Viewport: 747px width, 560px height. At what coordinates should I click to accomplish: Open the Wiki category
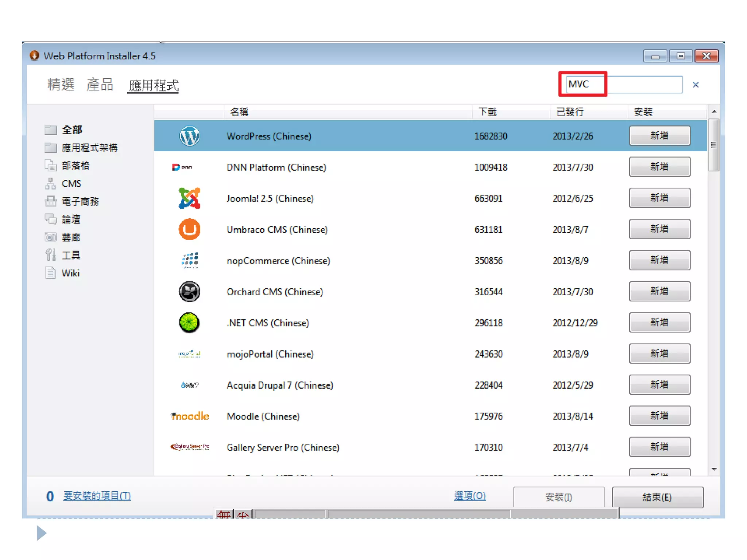click(x=70, y=273)
